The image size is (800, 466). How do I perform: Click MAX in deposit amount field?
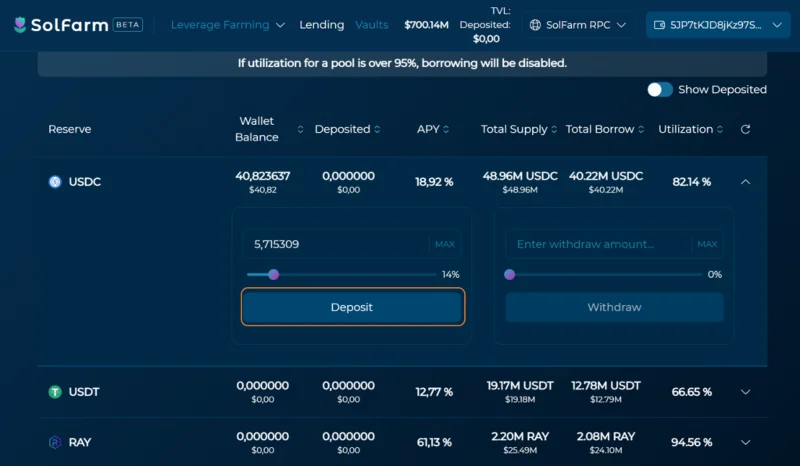445,244
